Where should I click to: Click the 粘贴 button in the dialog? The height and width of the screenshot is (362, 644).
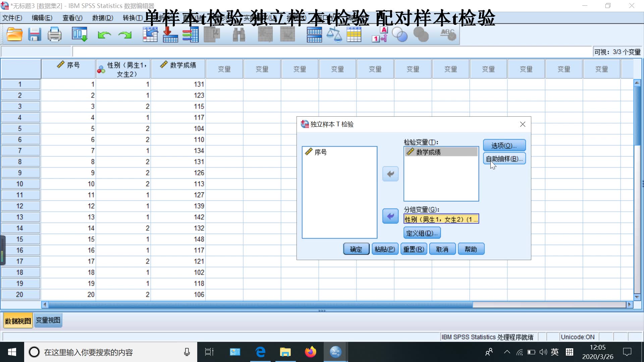385,249
